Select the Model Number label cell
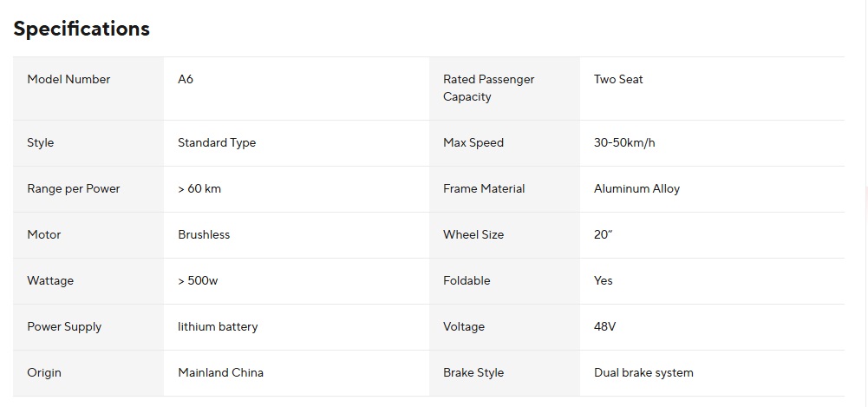 (69, 79)
